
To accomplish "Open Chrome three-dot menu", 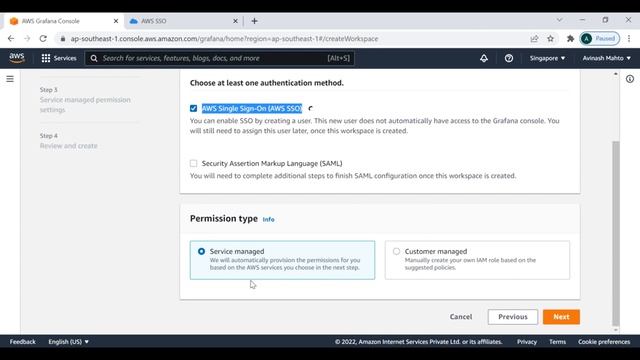I will pos(629,38).
